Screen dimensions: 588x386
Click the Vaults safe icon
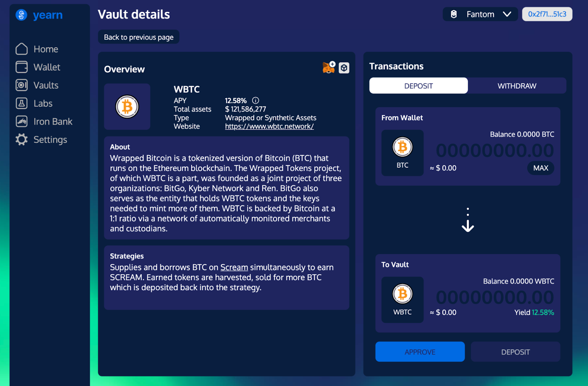click(22, 85)
